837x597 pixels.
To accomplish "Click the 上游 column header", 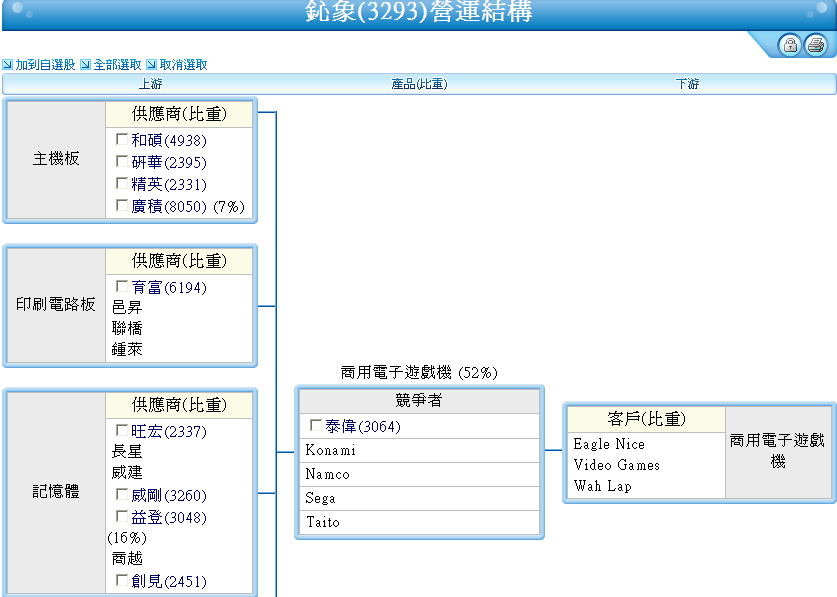I will pyautogui.click(x=151, y=84).
